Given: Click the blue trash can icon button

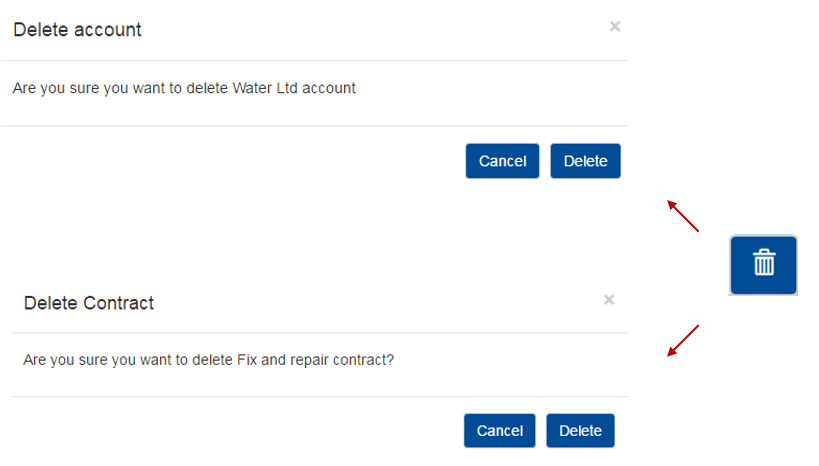Looking at the screenshot, I should click(763, 265).
